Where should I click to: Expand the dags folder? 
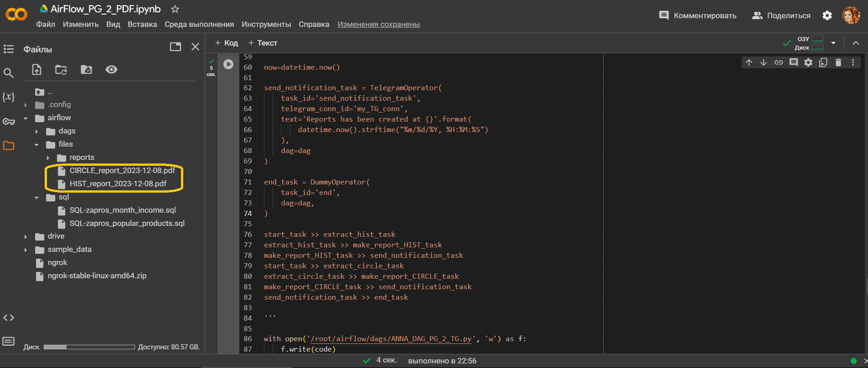tap(37, 131)
